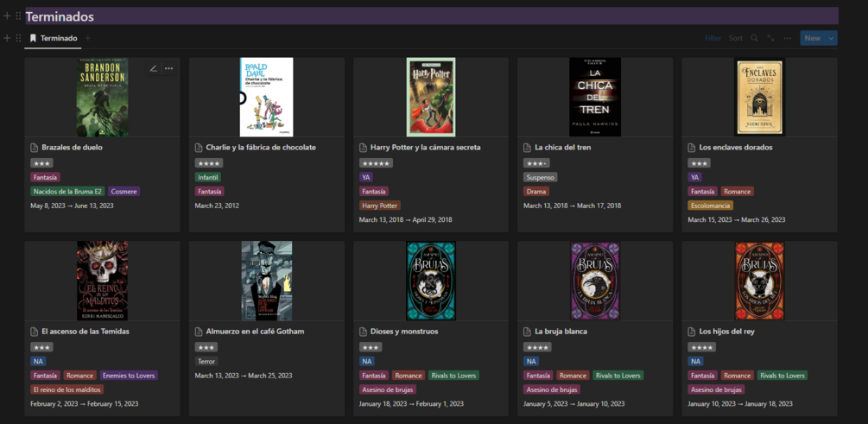Click the Escolomancia tag
868x424 pixels.
(710, 206)
